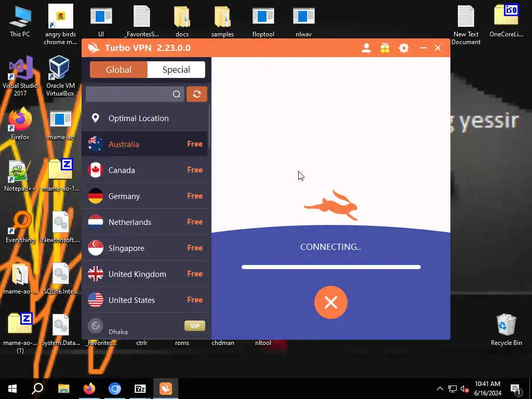Select the Everything search shortcut

(x=20, y=227)
